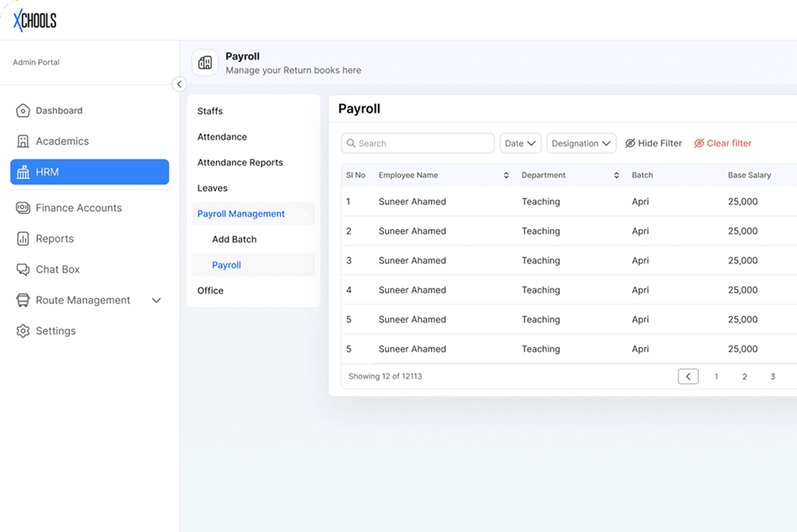The image size is (797, 532).
Task: Click the HRM bank icon
Action: coord(23,172)
